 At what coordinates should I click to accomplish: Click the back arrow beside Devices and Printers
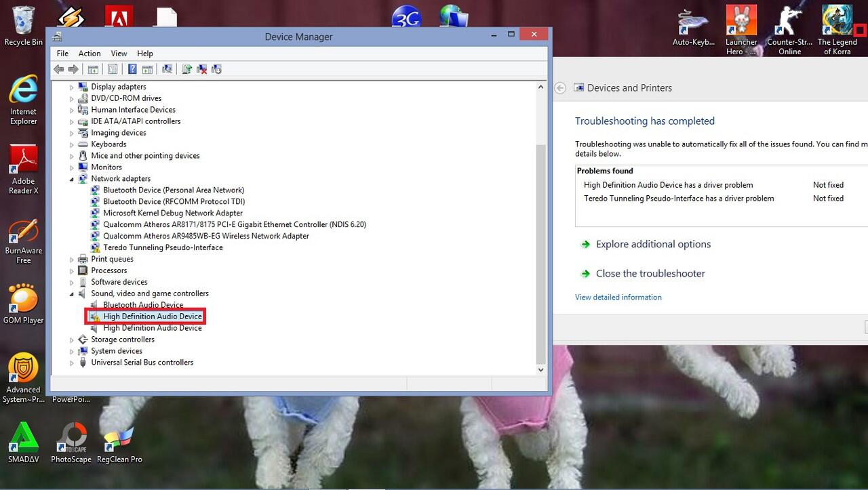click(560, 88)
